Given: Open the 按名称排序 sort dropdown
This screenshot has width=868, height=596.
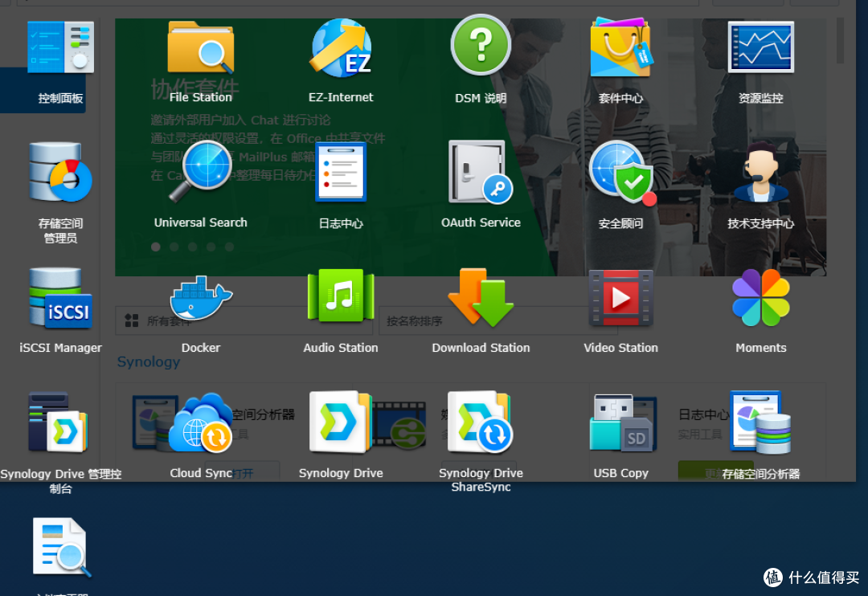Looking at the screenshot, I should pos(497,321).
